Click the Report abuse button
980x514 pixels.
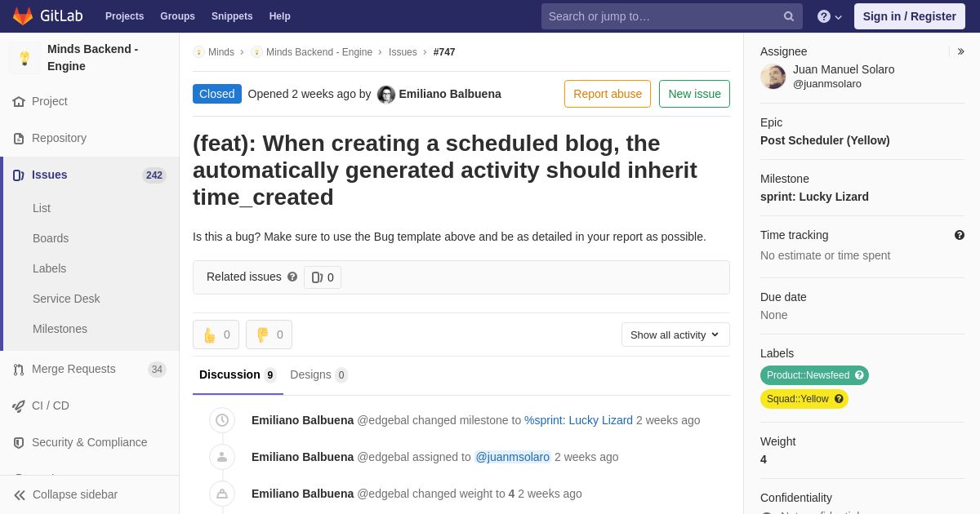click(x=608, y=94)
